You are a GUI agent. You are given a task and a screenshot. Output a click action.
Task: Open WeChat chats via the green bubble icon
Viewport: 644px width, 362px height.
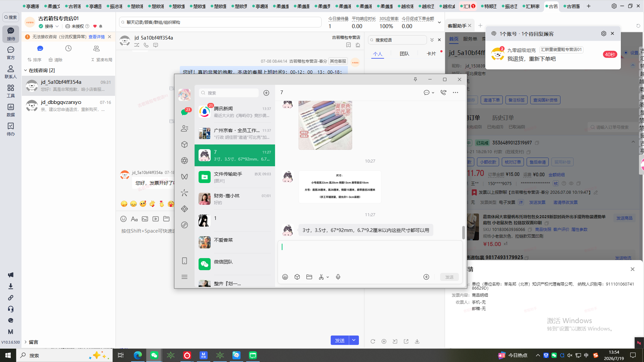tap(184, 112)
